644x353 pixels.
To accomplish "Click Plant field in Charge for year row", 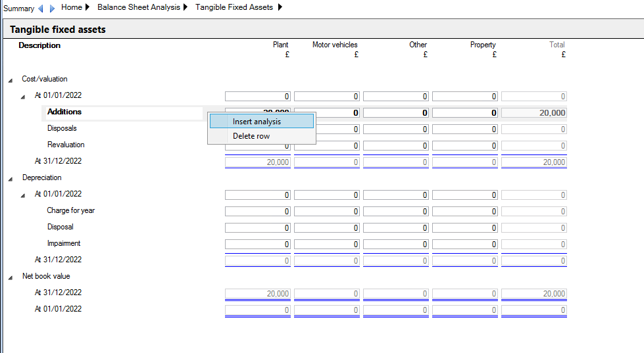I will click(x=258, y=212).
